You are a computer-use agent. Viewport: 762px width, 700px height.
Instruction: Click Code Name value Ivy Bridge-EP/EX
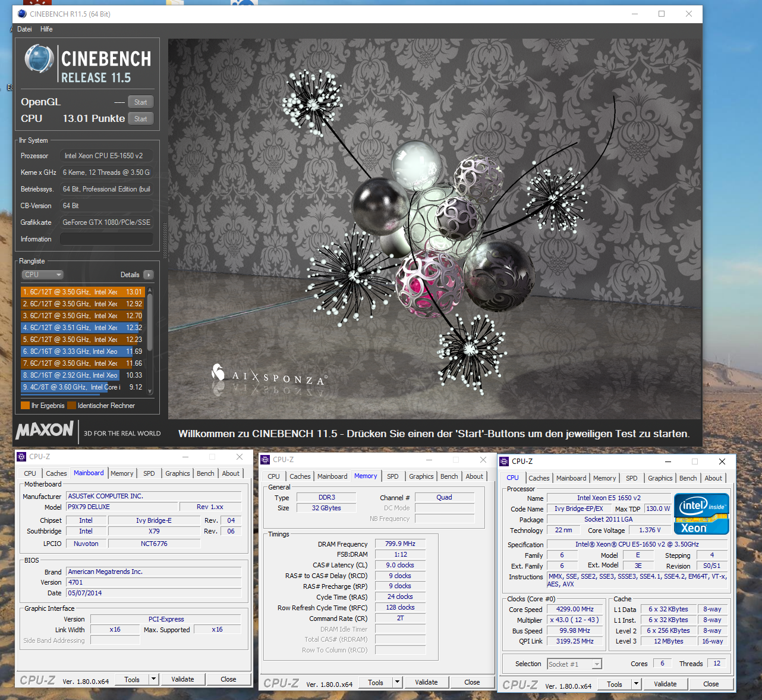(x=578, y=508)
